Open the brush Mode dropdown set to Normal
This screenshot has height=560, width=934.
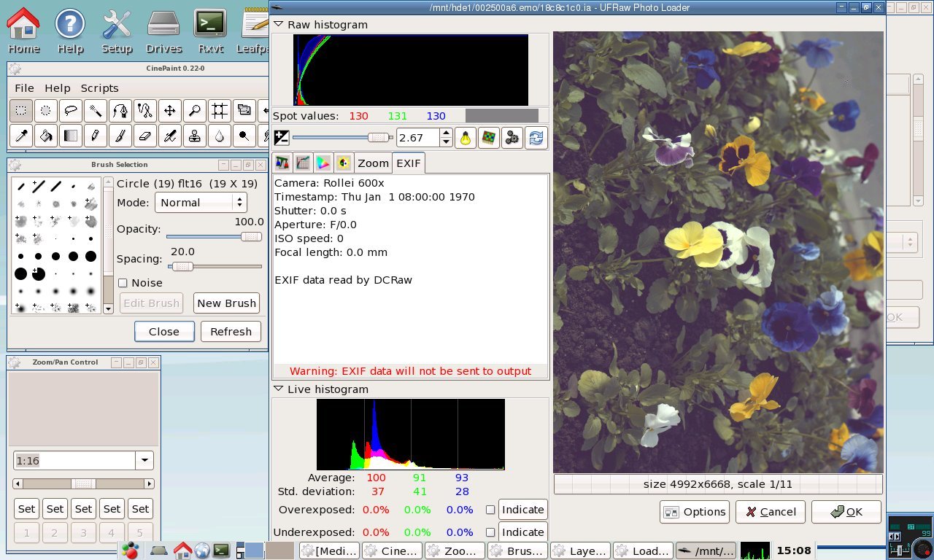[x=200, y=203]
